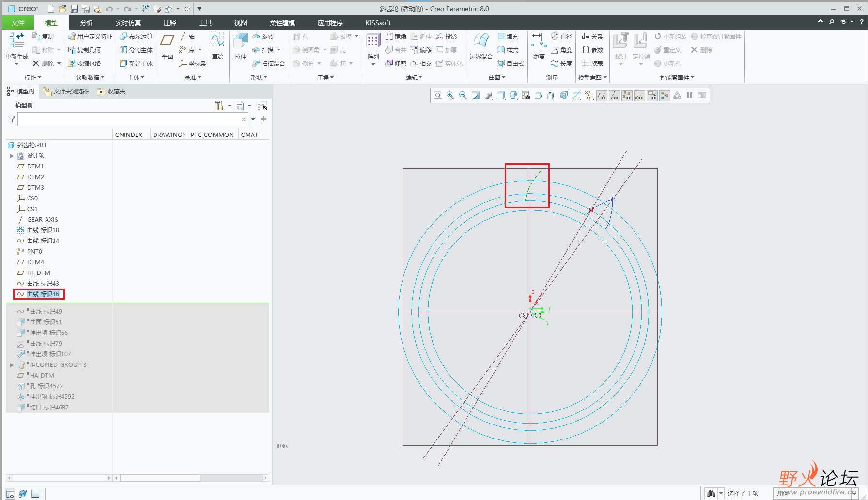Toggle annotation display in graphics toolbar
The image size is (868, 500).
click(x=652, y=96)
